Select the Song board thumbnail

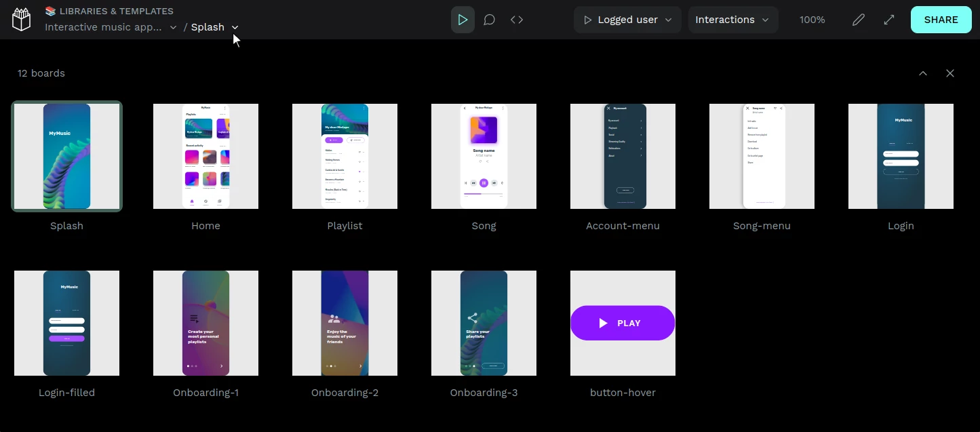point(484,156)
